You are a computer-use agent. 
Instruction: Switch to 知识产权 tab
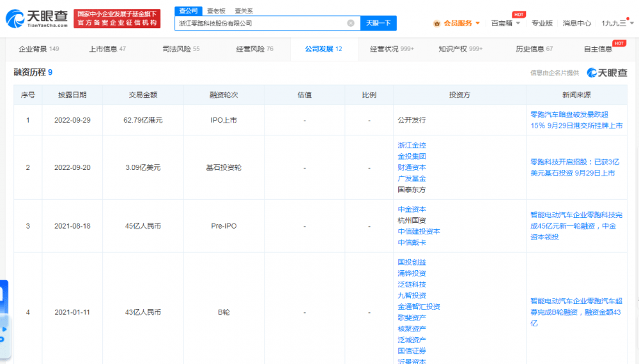[x=460, y=49]
